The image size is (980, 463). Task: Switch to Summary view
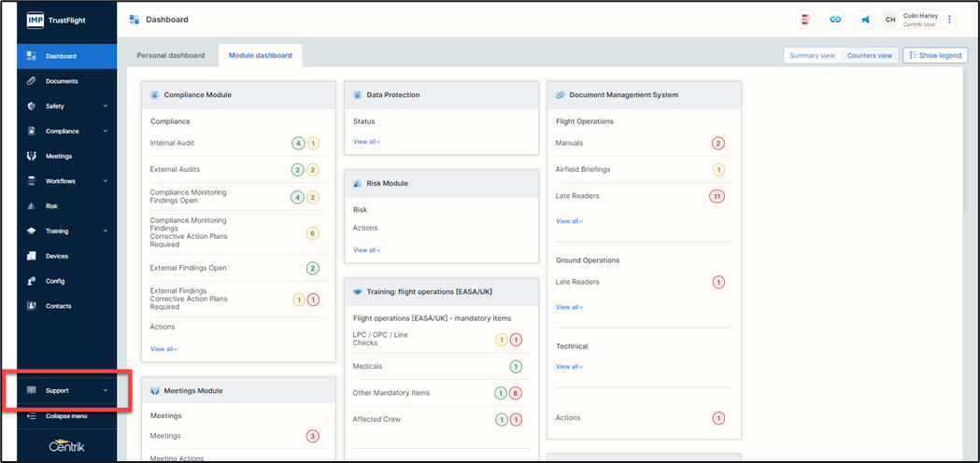812,56
